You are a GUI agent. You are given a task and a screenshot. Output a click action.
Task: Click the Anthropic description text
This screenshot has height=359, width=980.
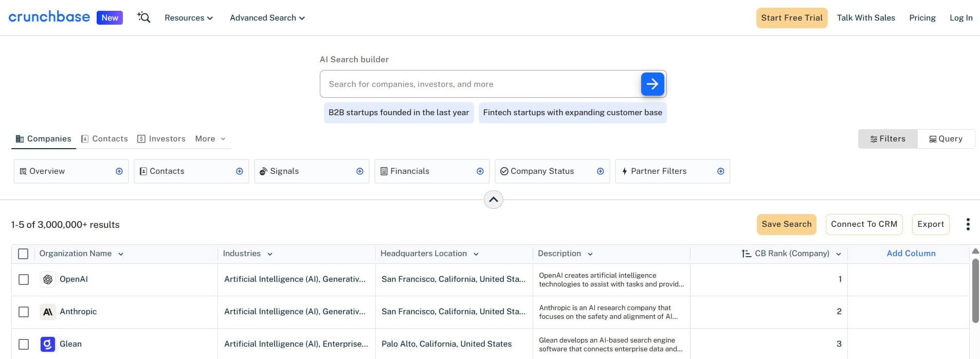click(x=608, y=312)
